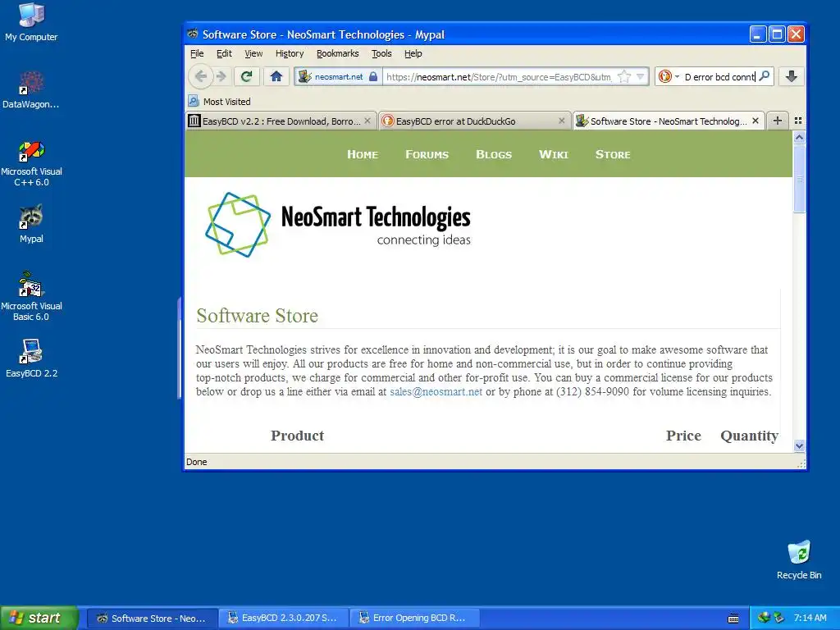
Task: Click the Price column header
Action: (x=683, y=436)
